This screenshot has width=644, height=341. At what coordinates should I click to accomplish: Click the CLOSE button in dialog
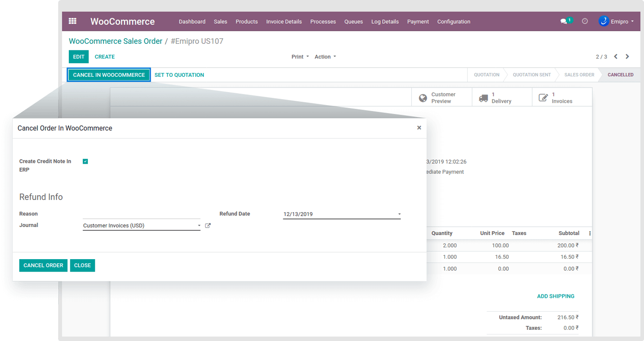click(x=82, y=265)
